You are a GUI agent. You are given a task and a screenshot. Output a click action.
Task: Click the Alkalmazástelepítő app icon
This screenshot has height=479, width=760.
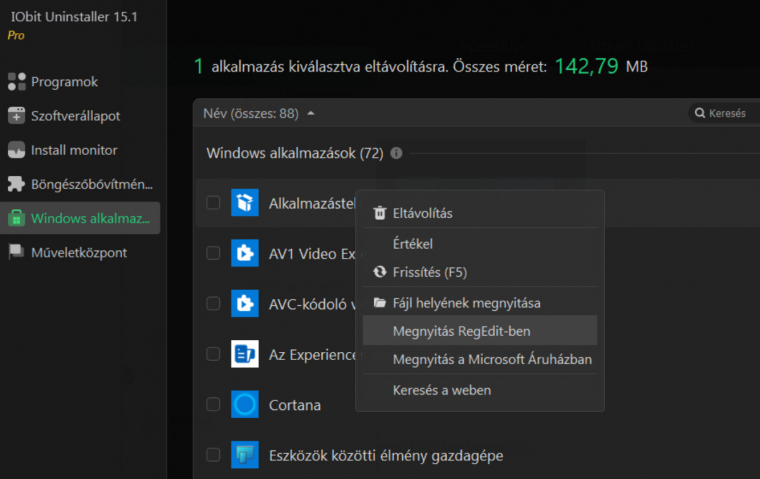(245, 203)
